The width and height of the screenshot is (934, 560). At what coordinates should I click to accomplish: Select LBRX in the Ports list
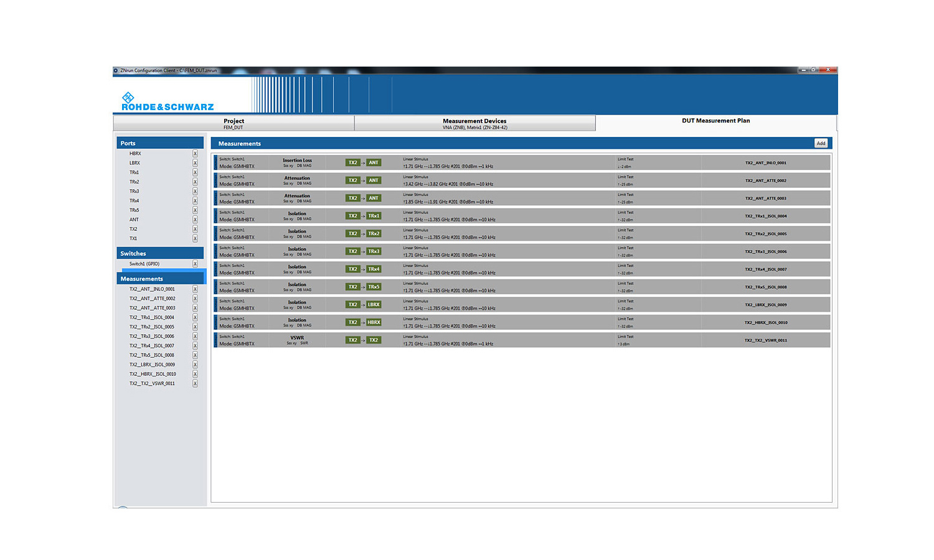134,163
